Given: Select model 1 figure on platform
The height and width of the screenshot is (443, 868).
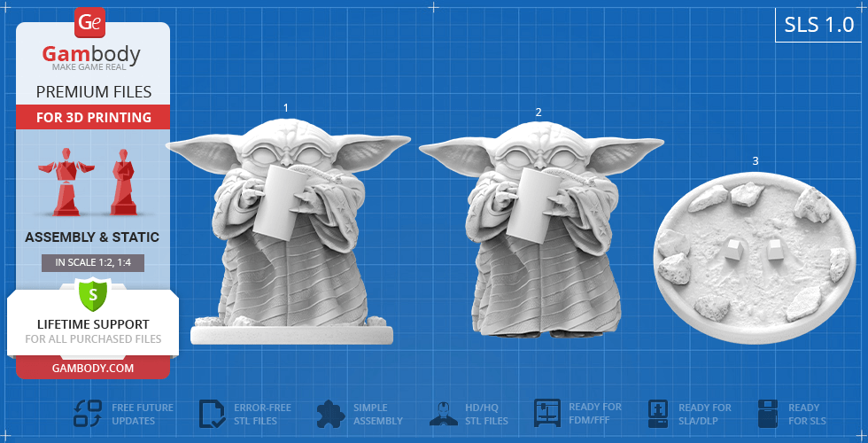Looking at the screenshot, I should point(291,230).
